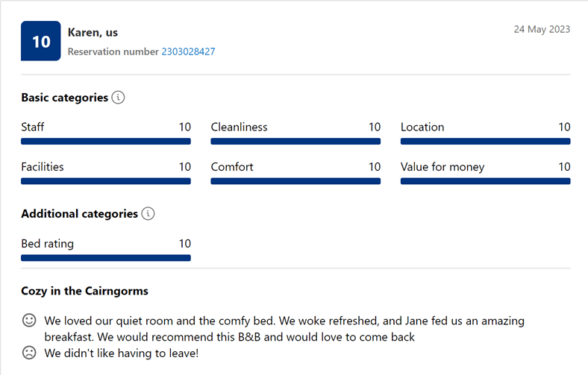Click the review title Cozy in the Cairngorms
Screen dimensions: 588x375
coord(84,291)
